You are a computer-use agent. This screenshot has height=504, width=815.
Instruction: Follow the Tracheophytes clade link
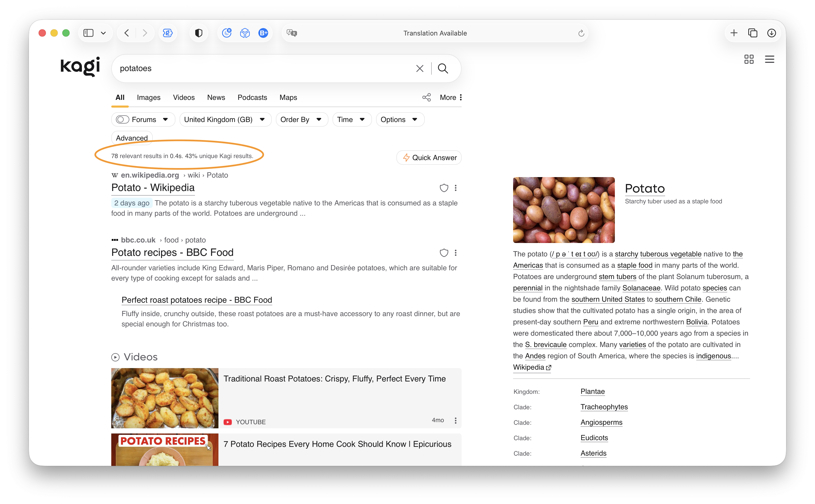(604, 407)
